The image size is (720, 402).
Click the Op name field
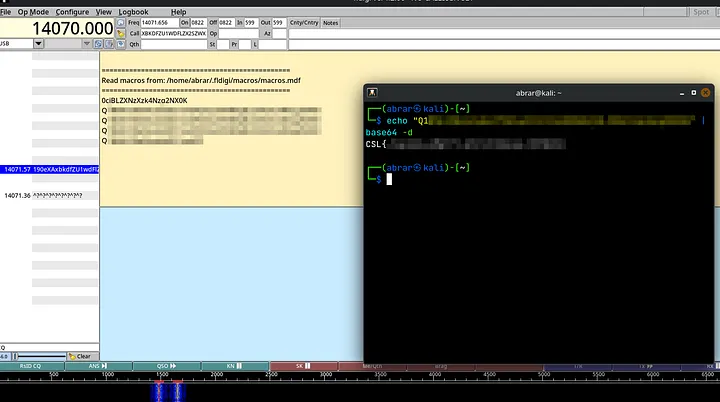[x=238, y=34]
